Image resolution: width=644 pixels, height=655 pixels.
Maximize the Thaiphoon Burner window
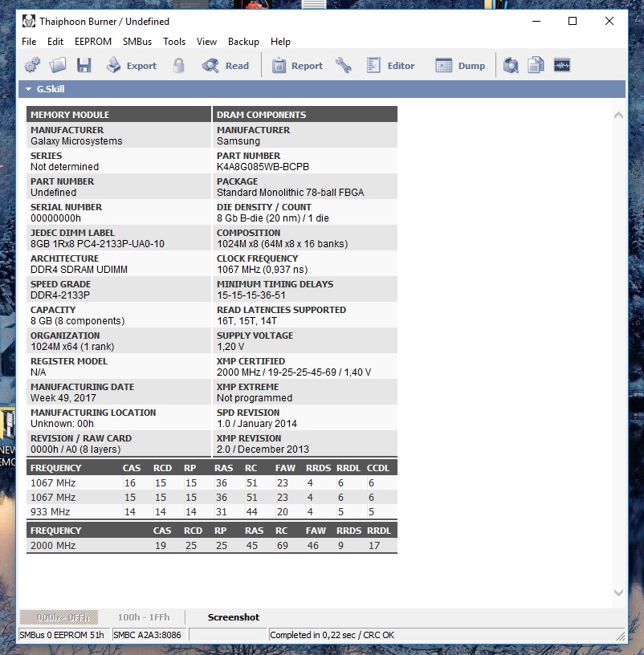coord(573,21)
